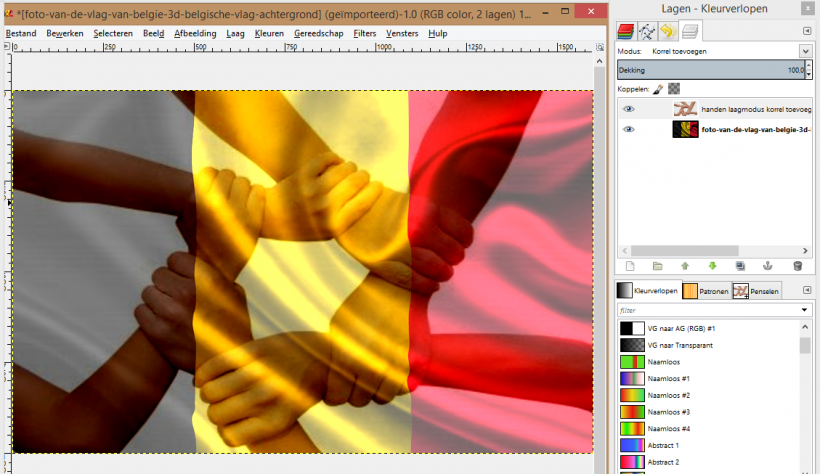Screen dimensions: 820x474
Task: Hide the handen laagmodus layer
Action: (629, 109)
